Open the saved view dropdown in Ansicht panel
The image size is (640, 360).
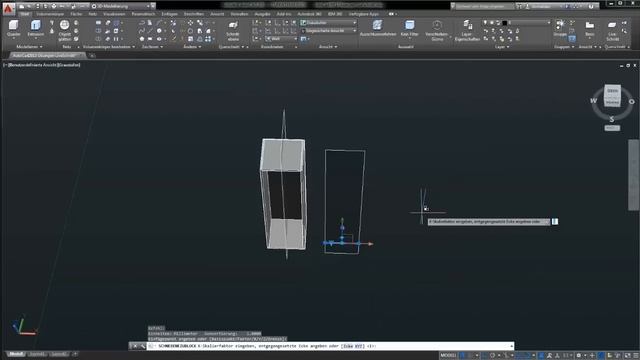(x=329, y=31)
